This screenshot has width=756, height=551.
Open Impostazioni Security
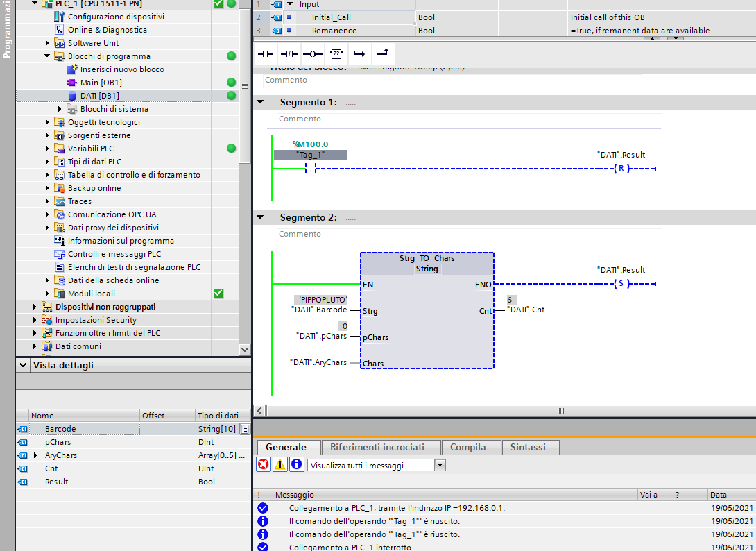pos(96,320)
